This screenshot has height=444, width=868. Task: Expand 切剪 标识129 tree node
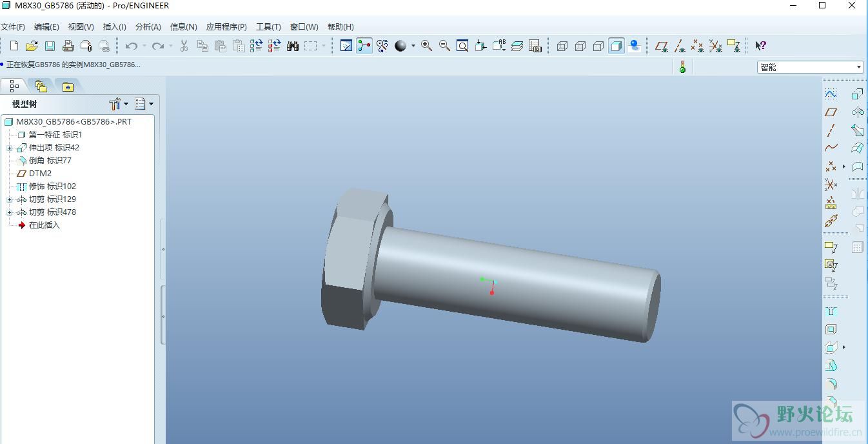(10, 199)
